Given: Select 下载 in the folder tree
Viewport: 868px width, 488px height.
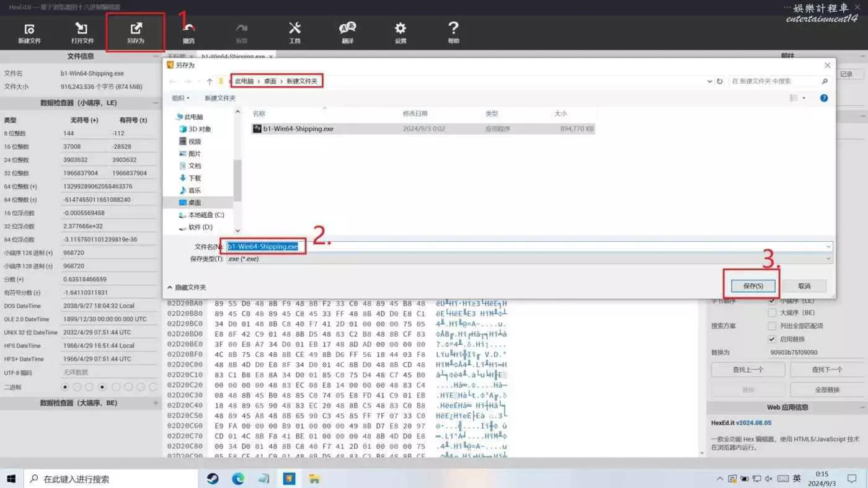Looking at the screenshot, I should [x=195, y=178].
